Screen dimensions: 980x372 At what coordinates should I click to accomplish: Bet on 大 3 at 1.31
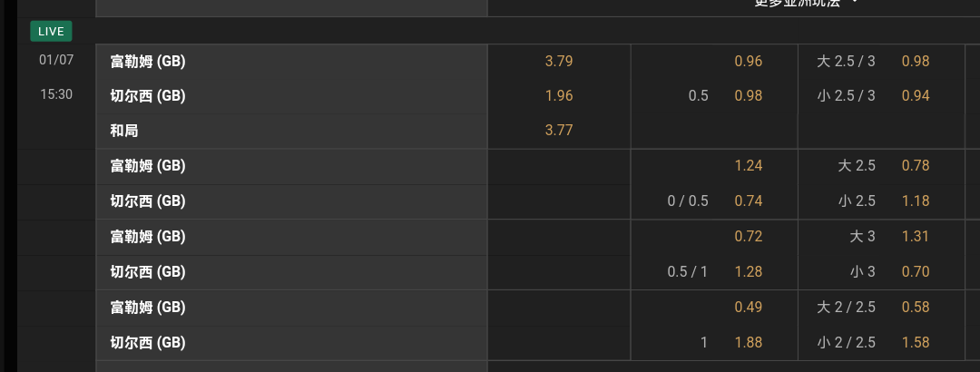pyautogui.click(x=916, y=237)
